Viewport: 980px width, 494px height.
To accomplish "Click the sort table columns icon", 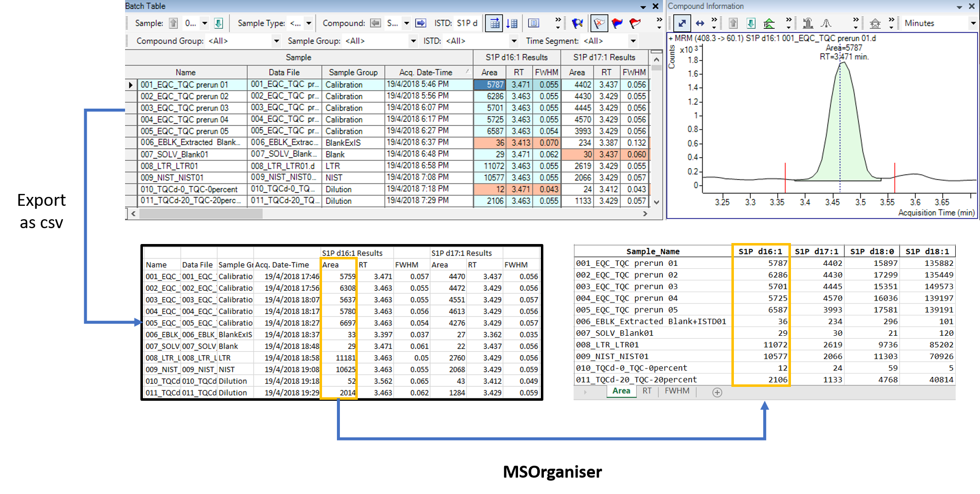I will tap(512, 23).
